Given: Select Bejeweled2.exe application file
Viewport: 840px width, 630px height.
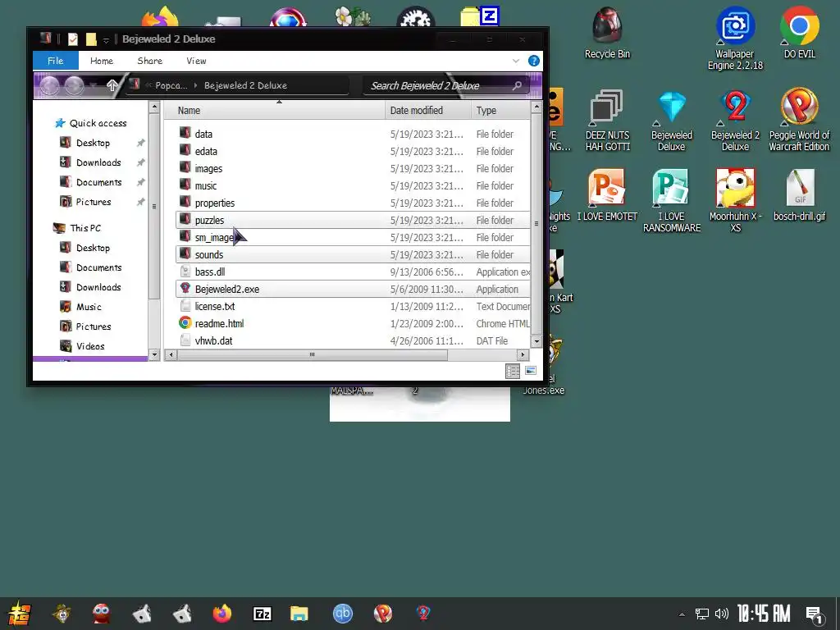Looking at the screenshot, I should pos(227,289).
